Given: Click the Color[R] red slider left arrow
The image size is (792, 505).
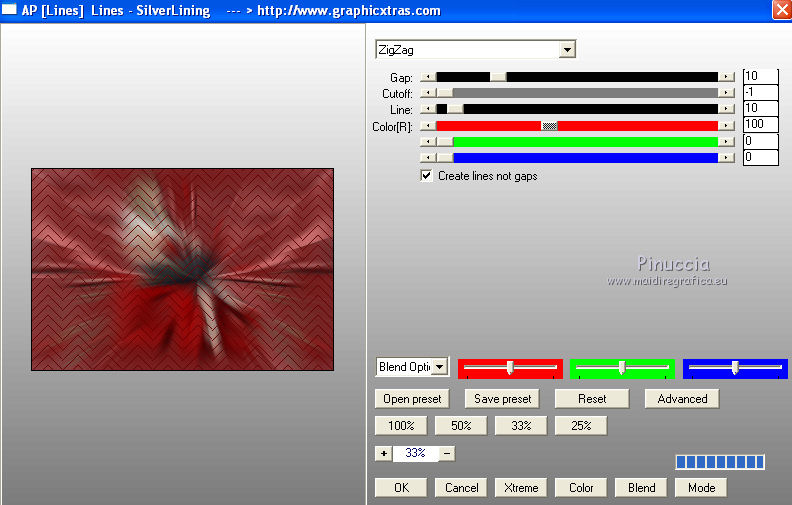Looking at the screenshot, I should 428,126.
